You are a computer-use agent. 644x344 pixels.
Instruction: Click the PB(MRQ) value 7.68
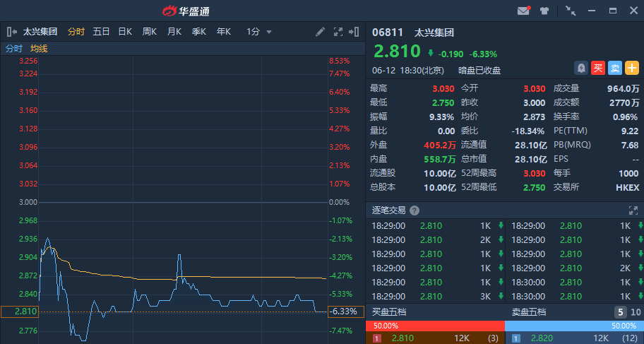coord(631,145)
